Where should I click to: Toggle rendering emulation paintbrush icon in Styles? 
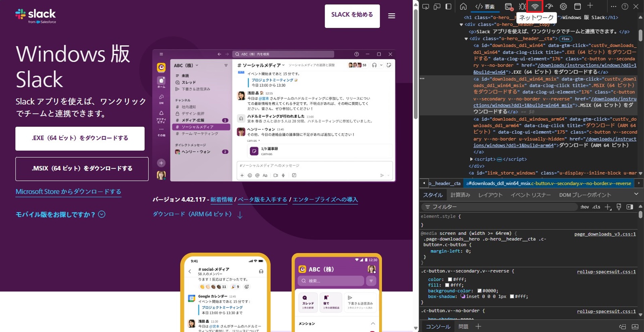pos(619,207)
